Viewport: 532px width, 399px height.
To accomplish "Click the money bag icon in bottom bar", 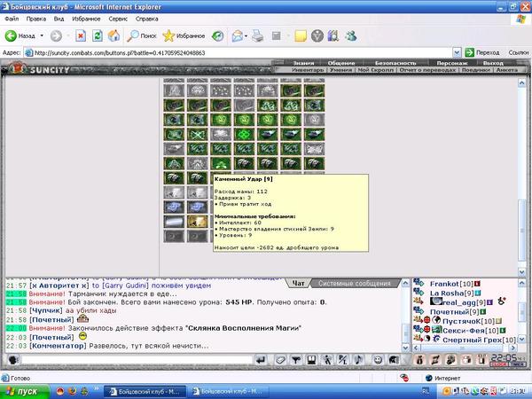I will [x=419, y=360].
